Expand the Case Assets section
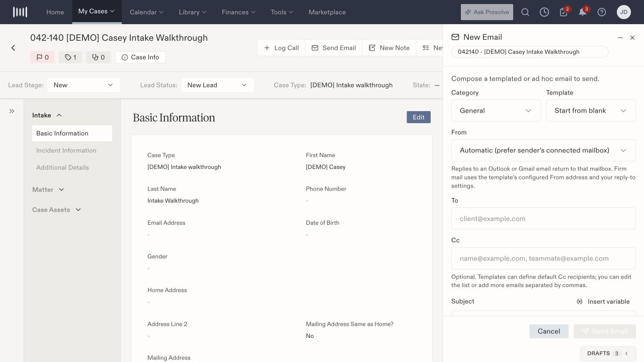Image resolution: width=644 pixels, height=362 pixels. pyautogui.click(x=57, y=210)
